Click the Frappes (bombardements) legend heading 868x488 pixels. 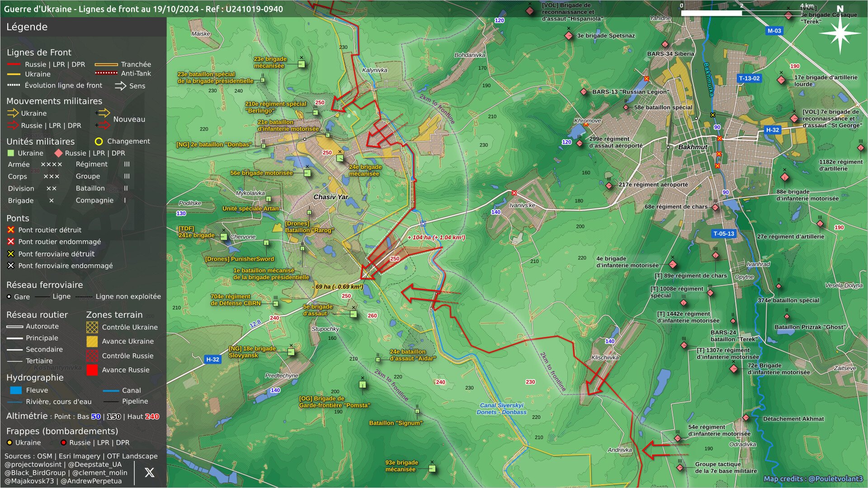click(62, 431)
